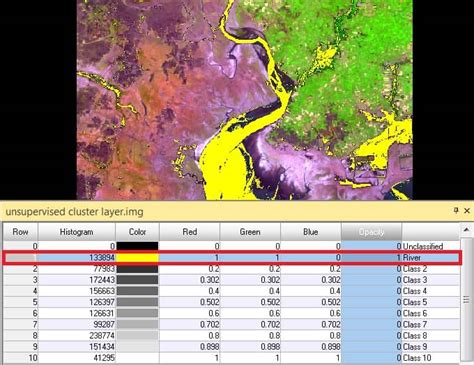The width and height of the screenshot is (474, 365).
Task: Open the black color swatch of Unclassified
Action: (x=137, y=246)
